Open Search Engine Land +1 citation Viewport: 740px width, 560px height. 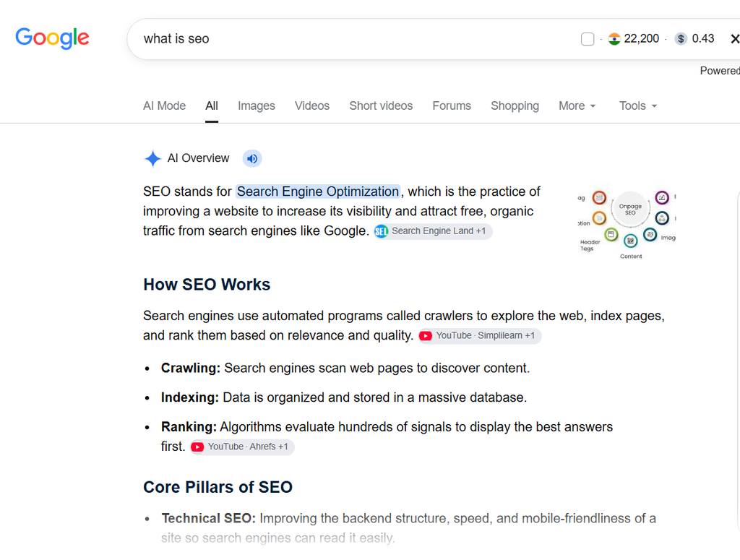point(433,231)
